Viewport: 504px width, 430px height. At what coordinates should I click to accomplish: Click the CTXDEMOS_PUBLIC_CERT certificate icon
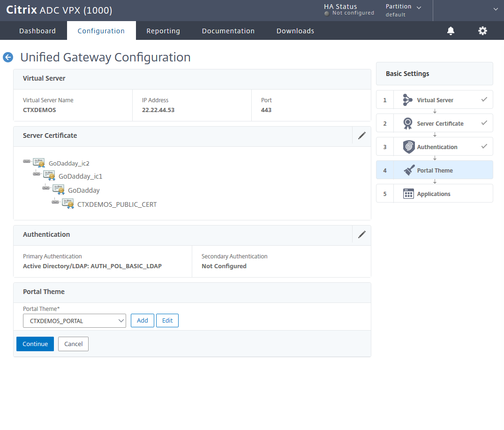click(x=68, y=204)
